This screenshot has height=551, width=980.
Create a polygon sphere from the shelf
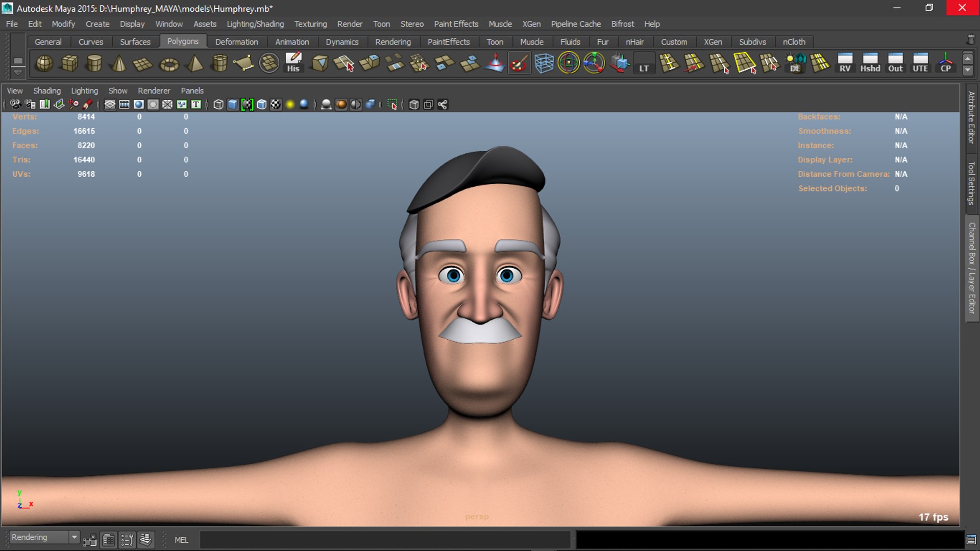[x=44, y=63]
